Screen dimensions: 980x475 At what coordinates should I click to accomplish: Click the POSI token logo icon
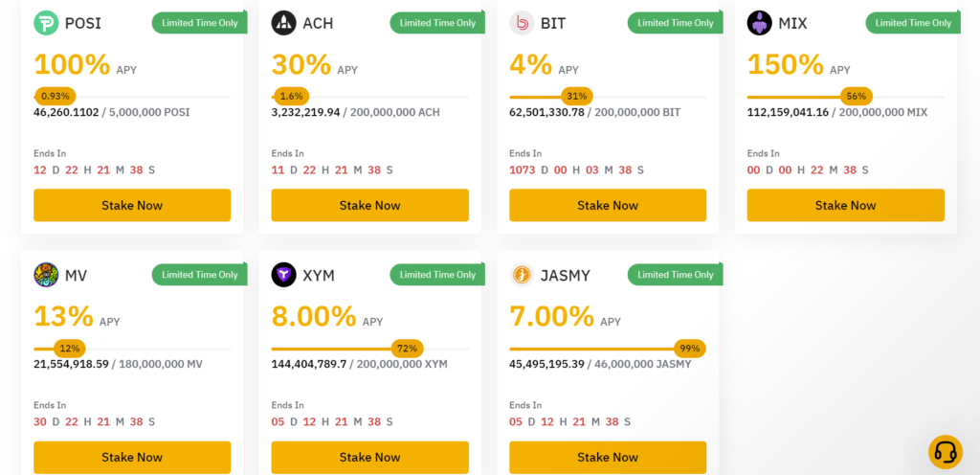[x=46, y=23]
